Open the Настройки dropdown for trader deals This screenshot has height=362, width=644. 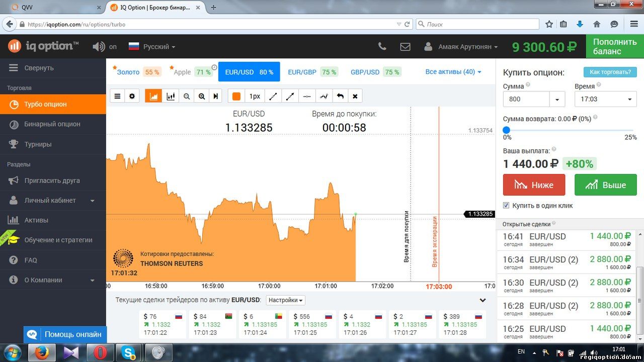click(286, 300)
